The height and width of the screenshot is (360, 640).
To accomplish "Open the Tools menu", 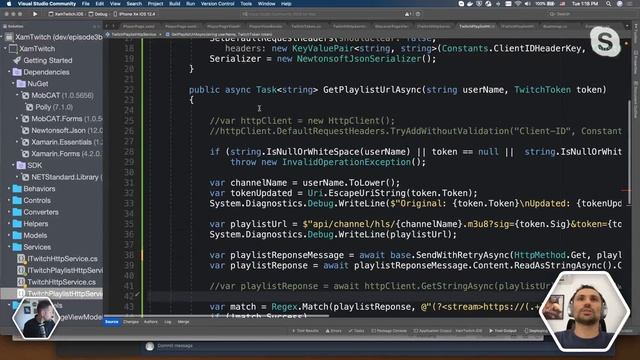I will [x=246, y=4].
